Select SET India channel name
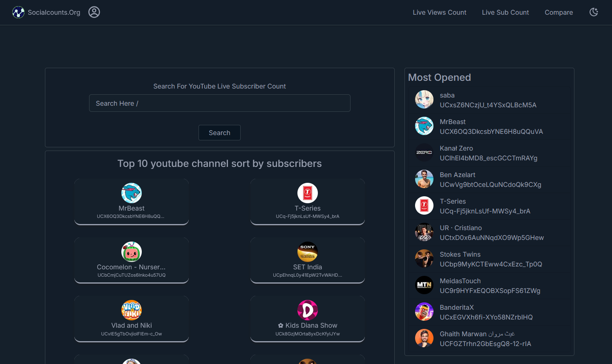The image size is (612, 364). click(x=308, y=267)
